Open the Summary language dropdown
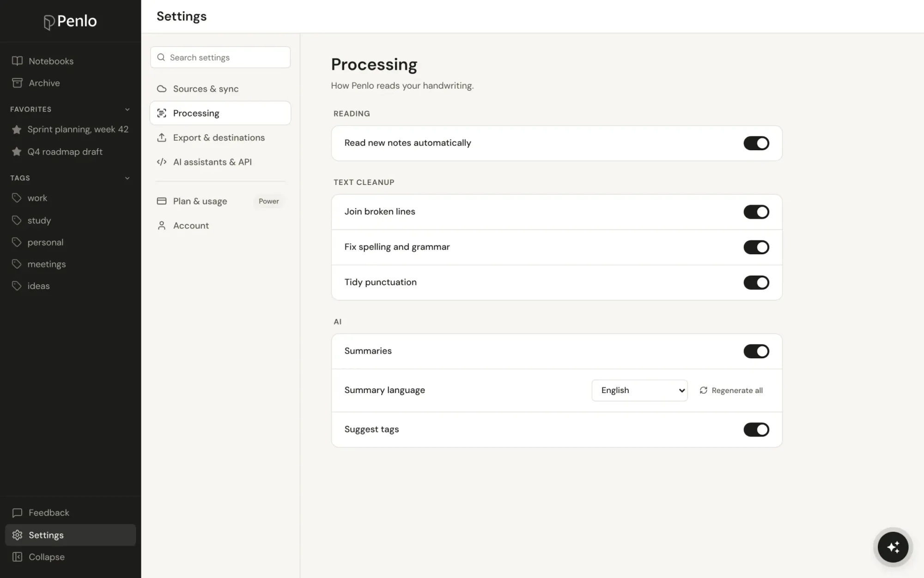This screenshot has height=578, width=924. point(639,390)
